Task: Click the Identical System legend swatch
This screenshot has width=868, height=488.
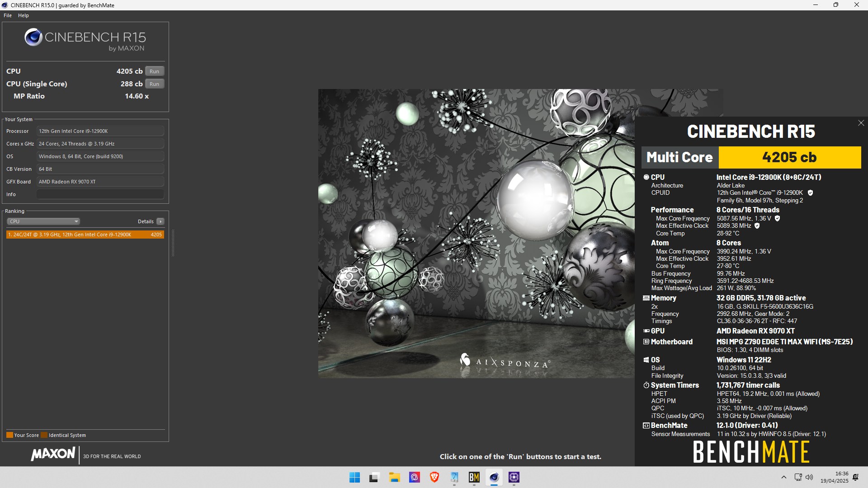Action: point(44,435)
